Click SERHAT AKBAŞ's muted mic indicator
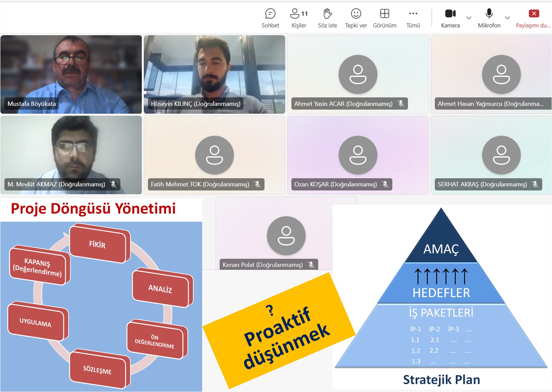Viewport: 552px width, 392px height. (535, 184)
